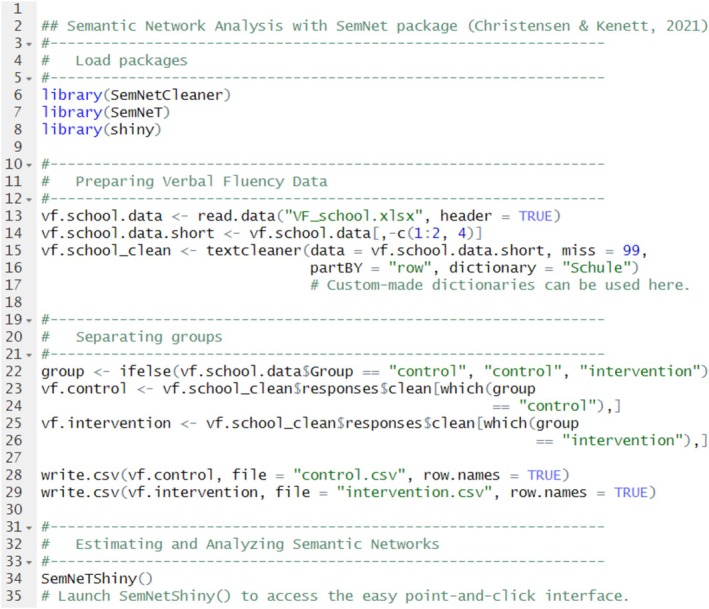The image size is (709, 609).
Task: Toggle the fold arrow at line 21
Action: (29, 355)
